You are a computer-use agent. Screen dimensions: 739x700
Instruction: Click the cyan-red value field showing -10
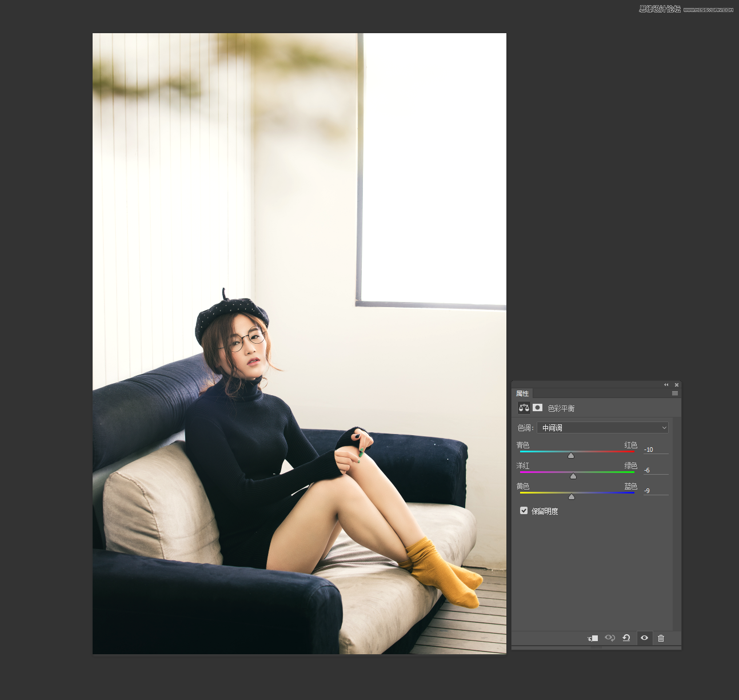(655, 450)
